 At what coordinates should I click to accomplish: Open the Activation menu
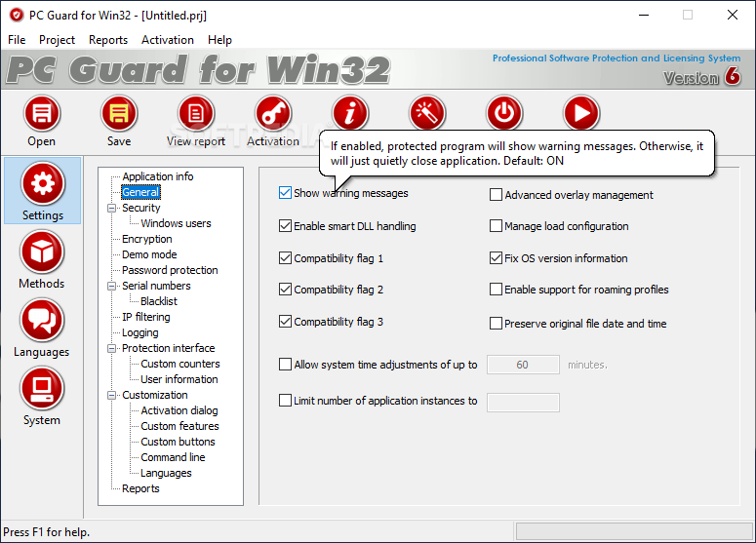[x=168, y=40]
